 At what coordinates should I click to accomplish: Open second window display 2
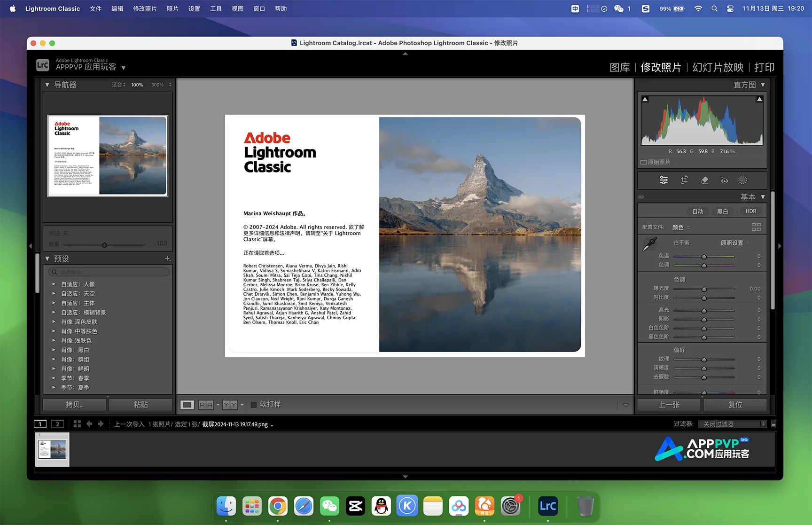pyautogui.click(x=57, y=424)
